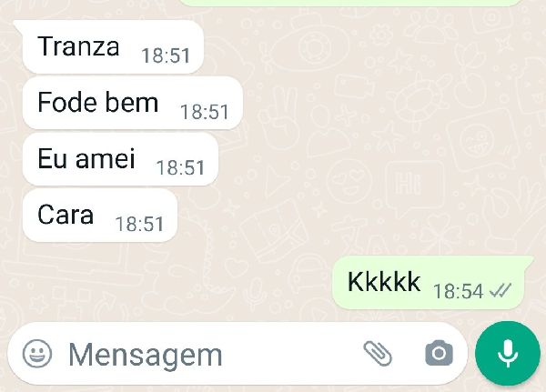Tap the double check marks on Kkkkk
This screenshot has width=546, height=392.
tap(500, 290)
